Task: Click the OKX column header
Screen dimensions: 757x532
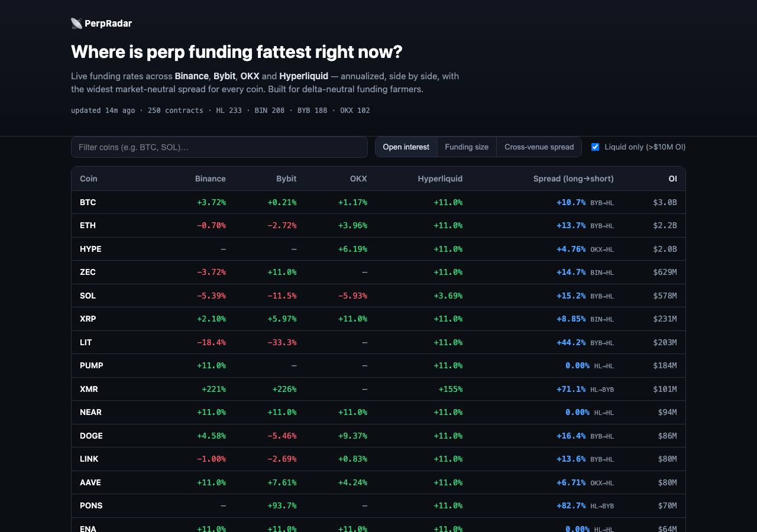Action: tap(358, 179)
